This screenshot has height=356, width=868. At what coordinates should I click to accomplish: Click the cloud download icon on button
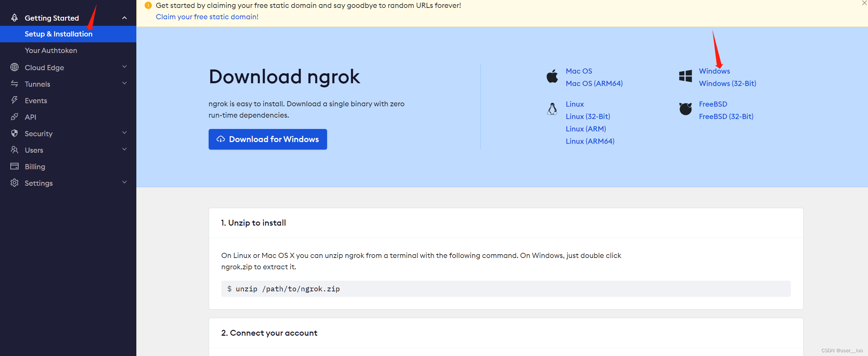pyautogui.click(x=221, y=139)
